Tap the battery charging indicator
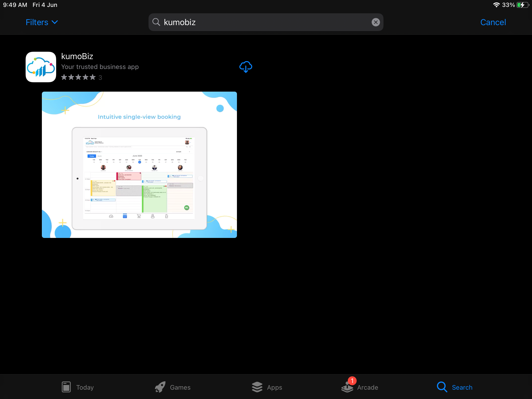 pos(522,5)
